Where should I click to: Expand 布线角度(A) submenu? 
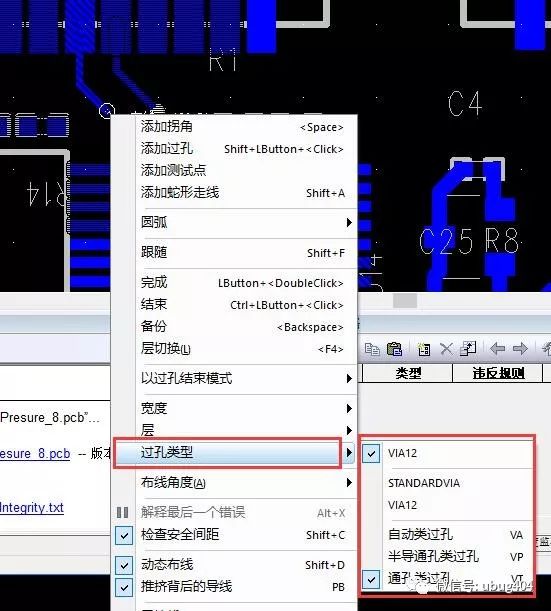(x=246, y=483)
